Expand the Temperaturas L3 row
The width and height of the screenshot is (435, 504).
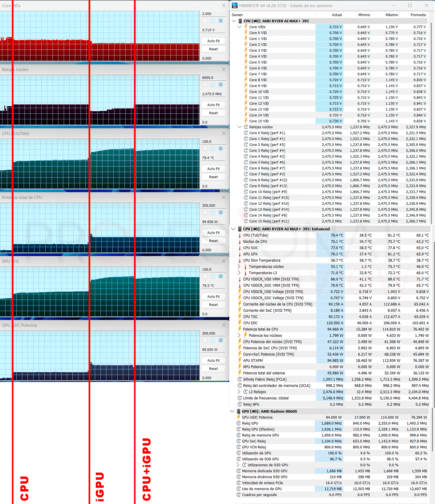pos(239,273)
